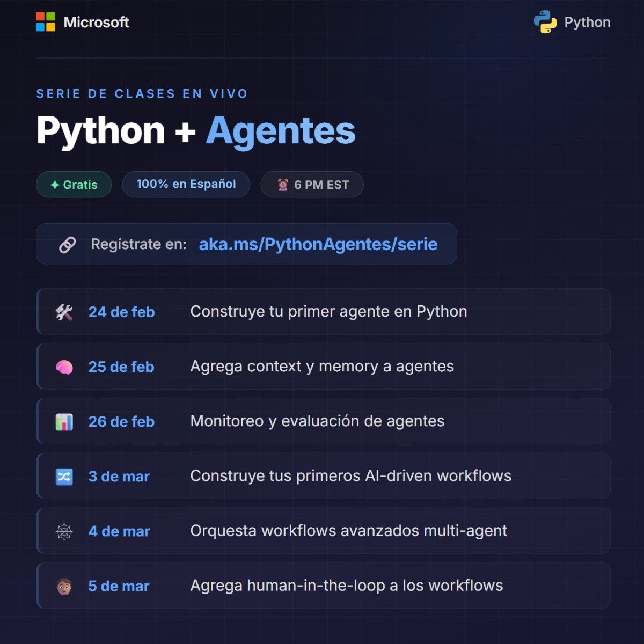Toggle the Gratis badge
The height and width of the screenshot is (644, 644).
[x=74, y=184]
